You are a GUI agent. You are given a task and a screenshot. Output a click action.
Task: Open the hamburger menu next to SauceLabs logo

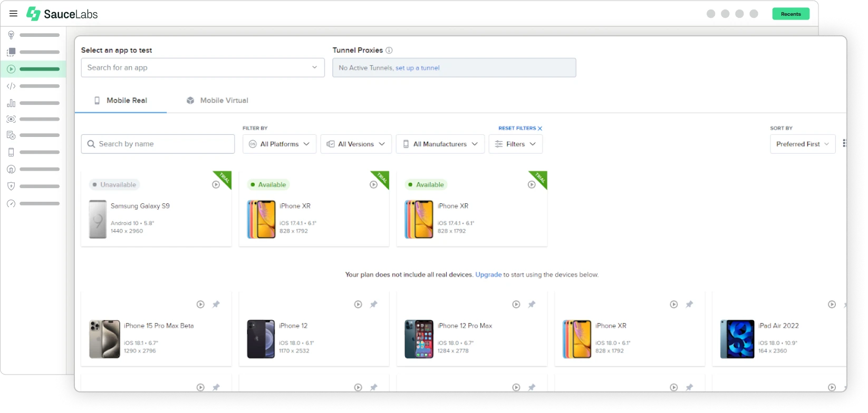click(x=14, y=14)
